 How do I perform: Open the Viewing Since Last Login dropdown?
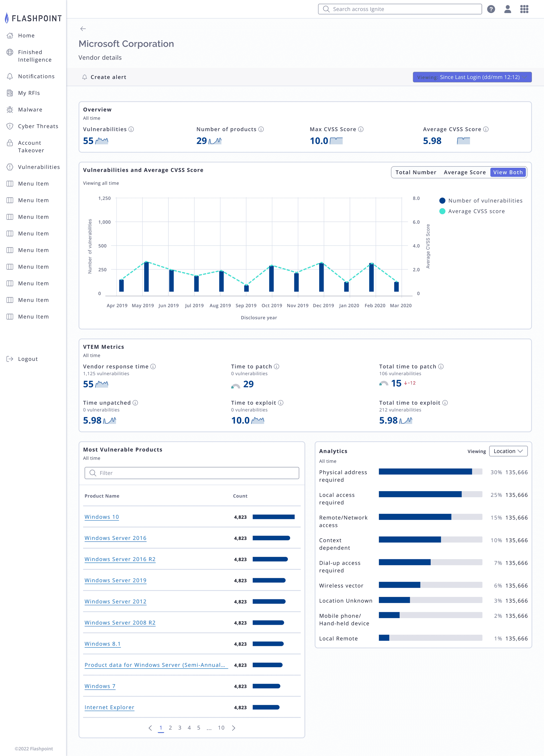point(472,77)
